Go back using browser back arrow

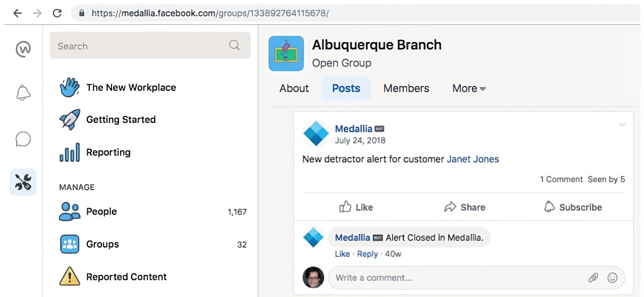coord(17,13)
